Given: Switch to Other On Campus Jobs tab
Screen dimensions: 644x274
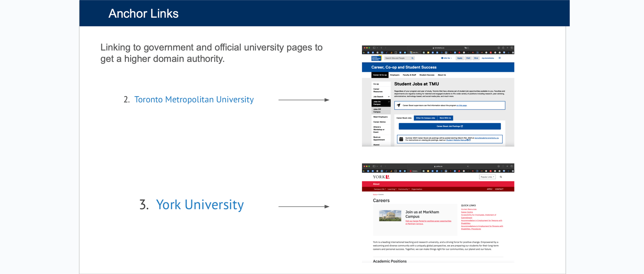Looking at the screenshot, I should pos(425,118).
